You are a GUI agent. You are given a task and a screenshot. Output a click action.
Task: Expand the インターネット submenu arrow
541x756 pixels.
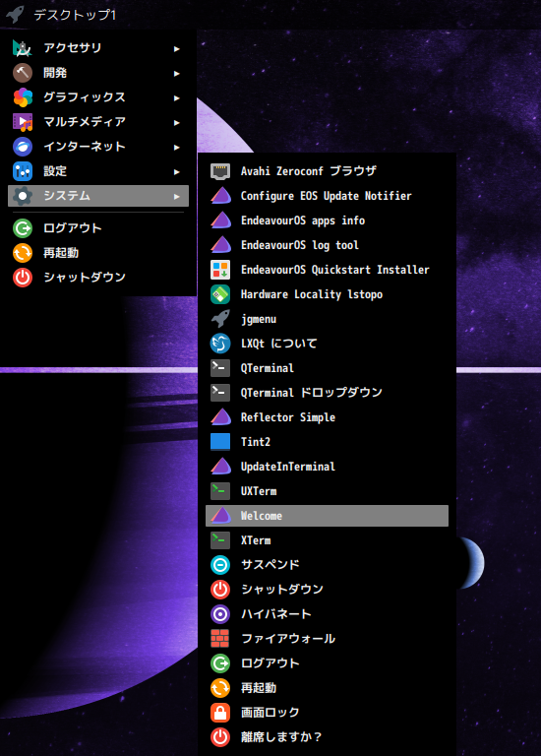[177, 147]
